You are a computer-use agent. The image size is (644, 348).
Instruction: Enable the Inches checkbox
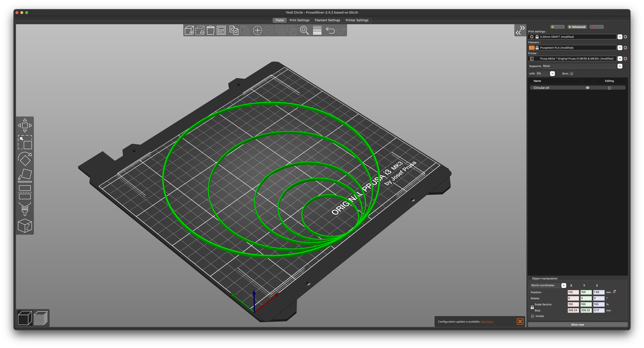coord(533,316)
